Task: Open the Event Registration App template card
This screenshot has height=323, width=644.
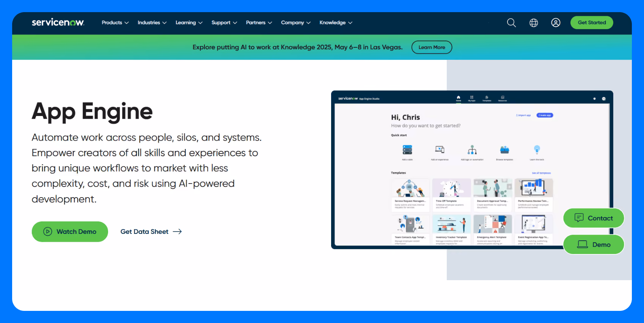Action: pos(534,230)
